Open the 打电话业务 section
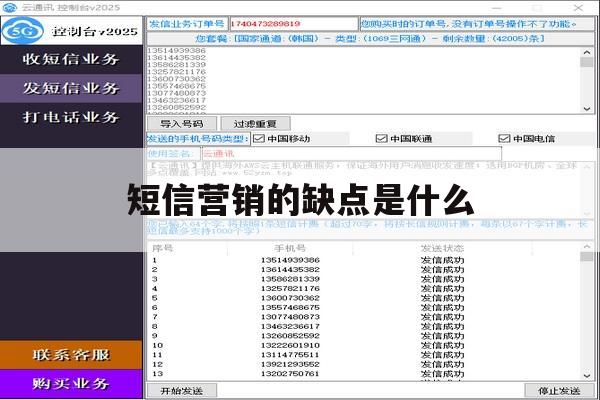The image size is (600, 400). [71, 117]
